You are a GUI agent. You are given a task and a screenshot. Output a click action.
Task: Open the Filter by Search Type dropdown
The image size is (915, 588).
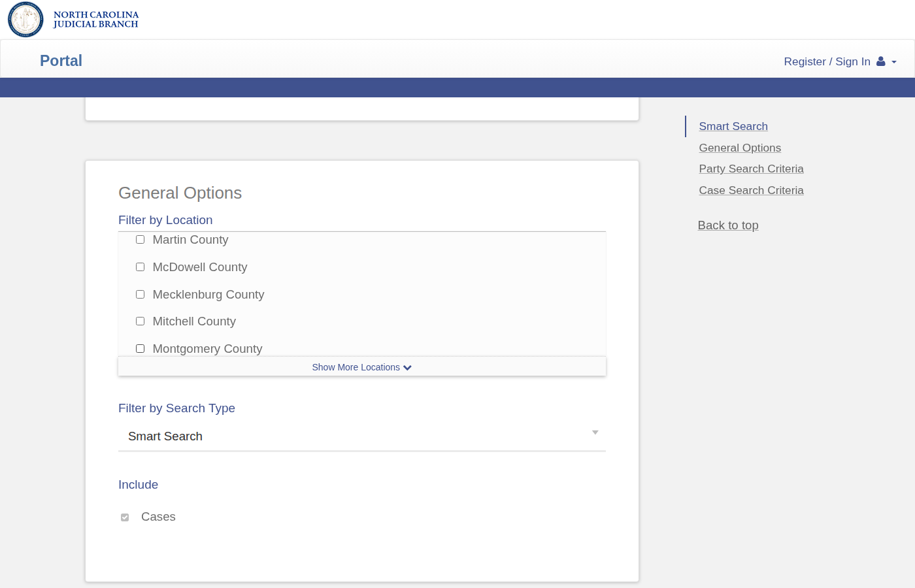(361, 436)
